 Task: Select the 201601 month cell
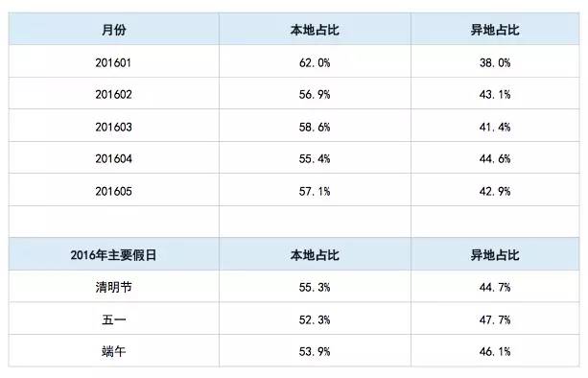[x=113, y=62]
